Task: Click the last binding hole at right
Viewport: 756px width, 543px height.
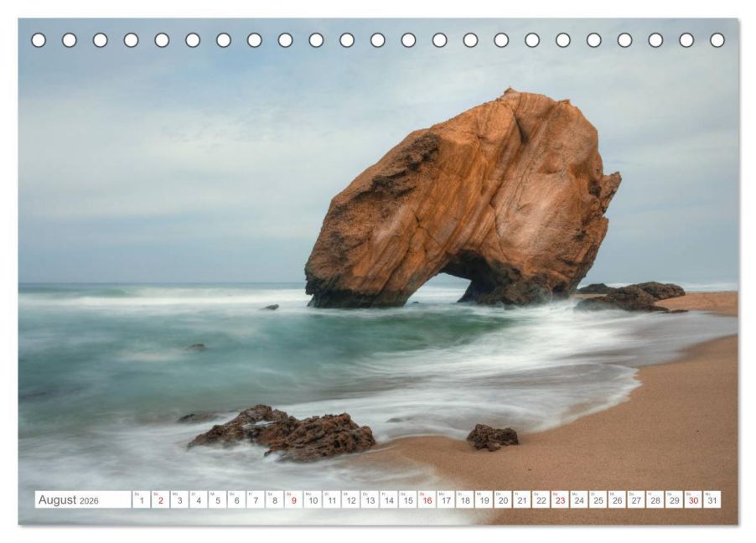Action: (x=717, y=40)
